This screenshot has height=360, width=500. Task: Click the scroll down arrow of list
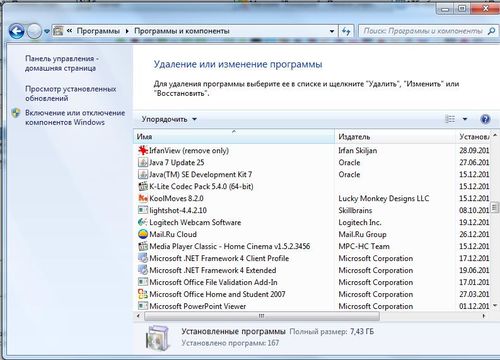pos(495,305)
